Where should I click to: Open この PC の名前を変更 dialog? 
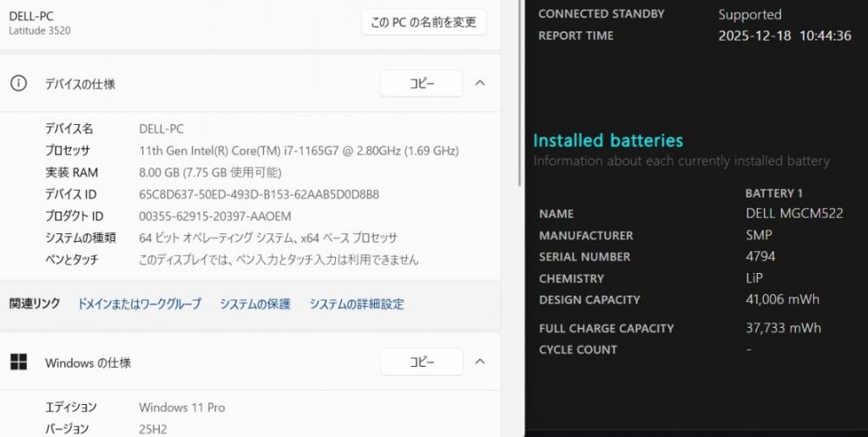click(x=424, y=23)
